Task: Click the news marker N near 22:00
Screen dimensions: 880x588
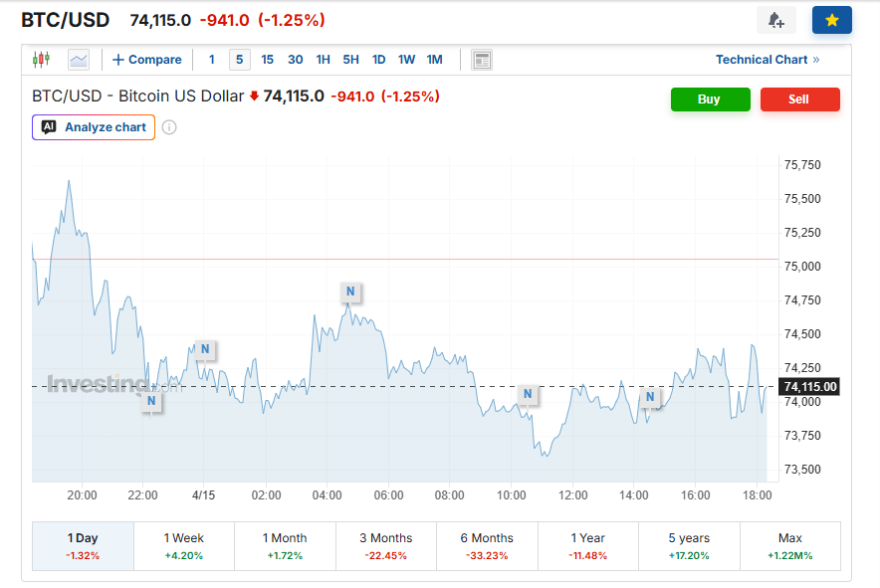Action: tap(150, 401)
